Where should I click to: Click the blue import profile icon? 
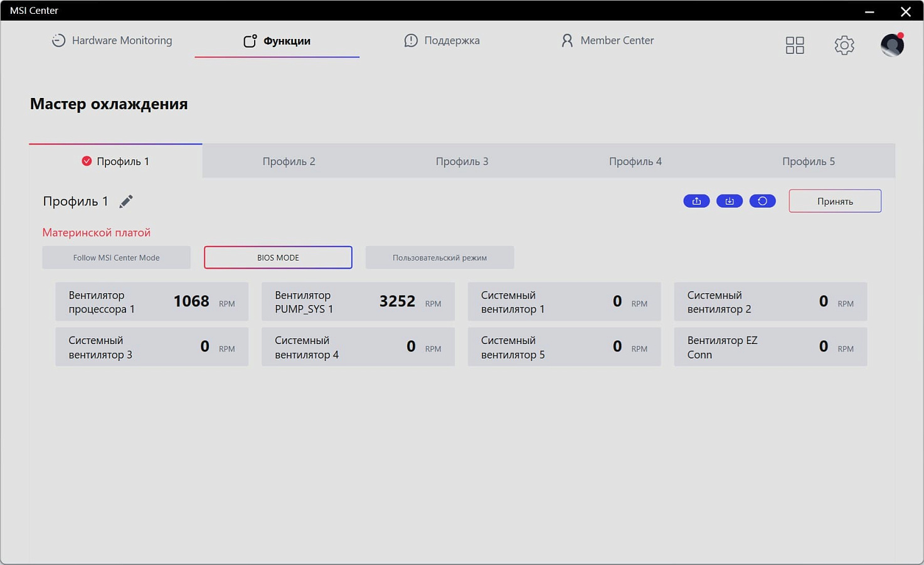click(x=730, y=201)
